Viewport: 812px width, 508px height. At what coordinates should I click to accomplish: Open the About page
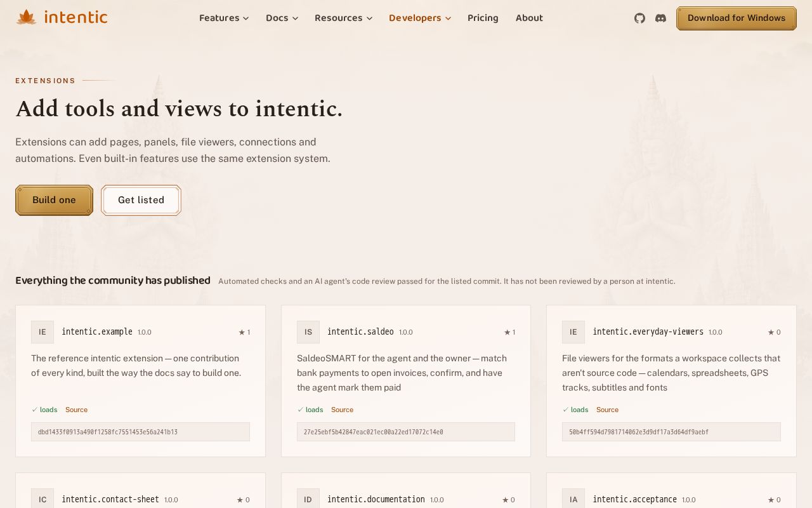529,18
